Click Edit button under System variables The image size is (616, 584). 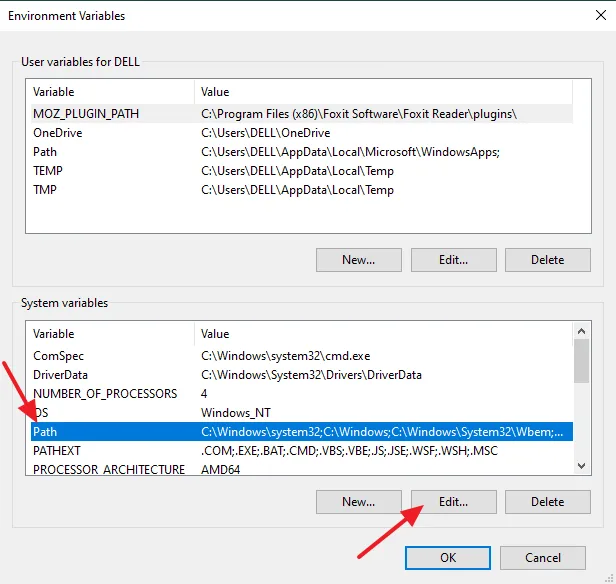pyautogui.click(x=454, y=502)
